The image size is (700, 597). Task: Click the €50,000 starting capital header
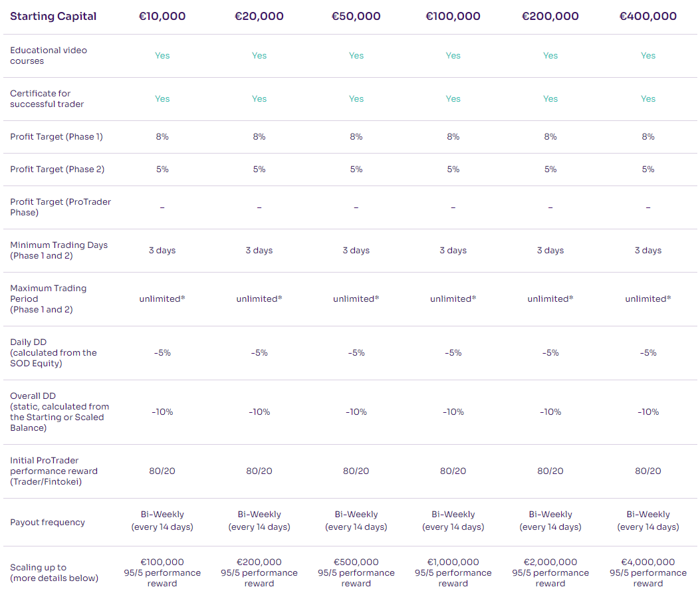click(356, 16)
